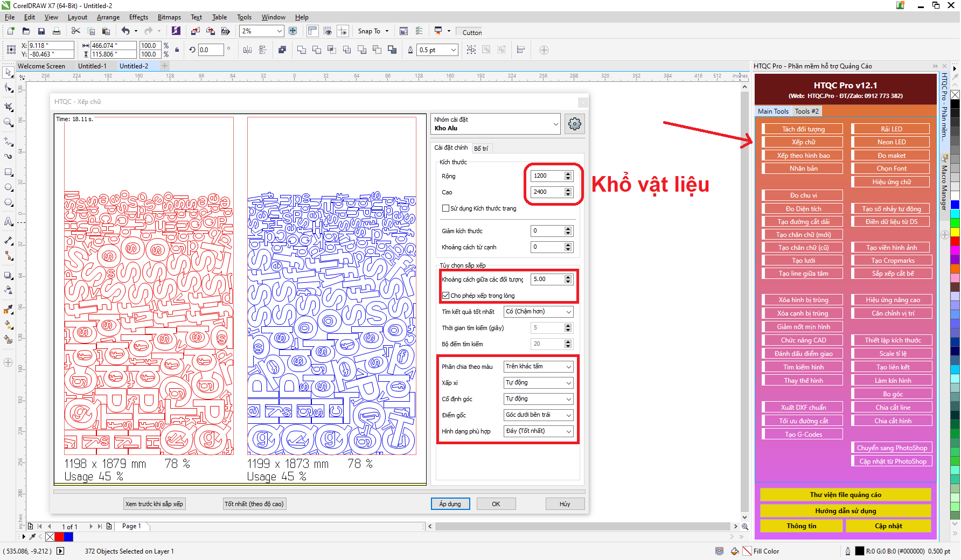This screenshot has height=560, width=961.
Task: Open the outline width 0.5 pt dropdown
Action: point(454,50)
